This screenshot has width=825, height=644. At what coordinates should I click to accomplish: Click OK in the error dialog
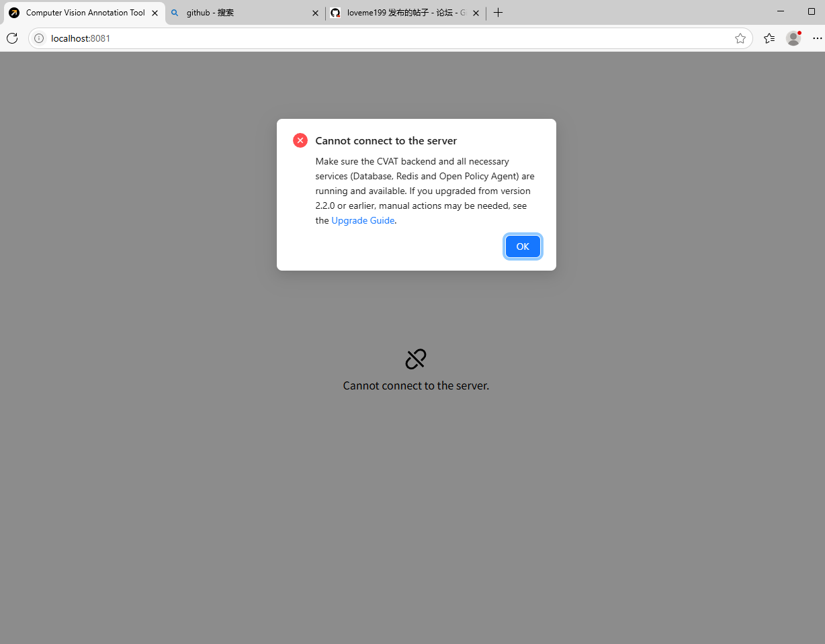point(523,246)
